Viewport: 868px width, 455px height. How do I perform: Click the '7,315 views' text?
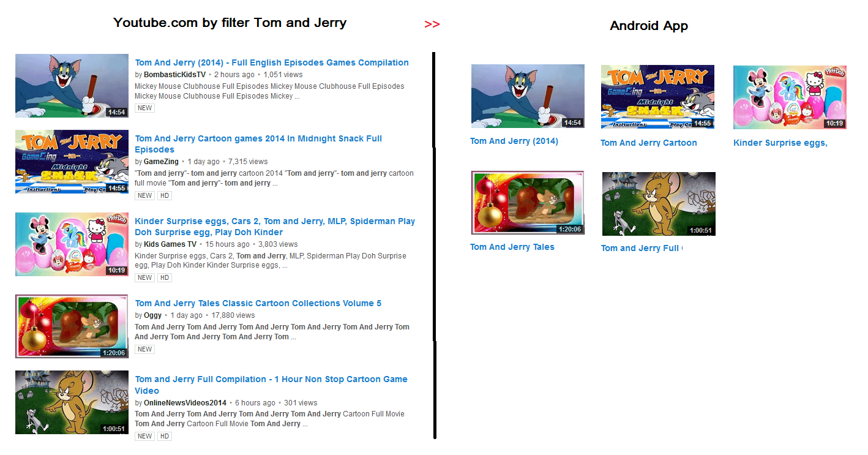[248, 162]
